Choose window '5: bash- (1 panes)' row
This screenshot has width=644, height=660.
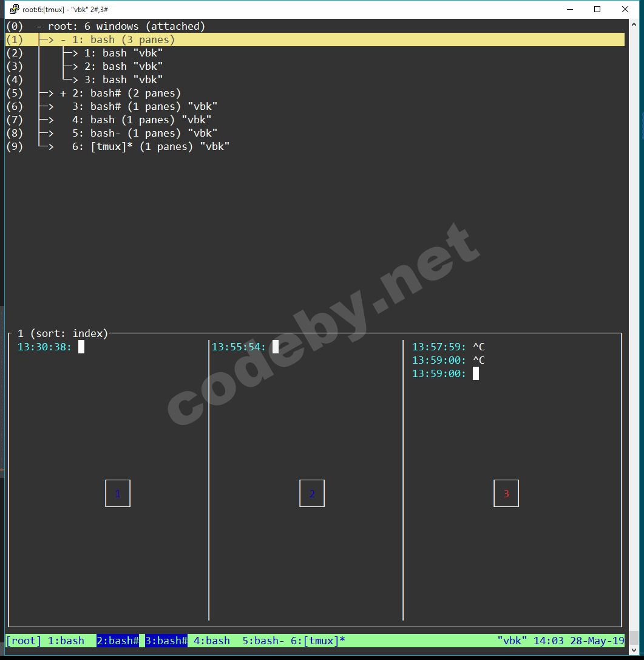(x=145, y=134)
